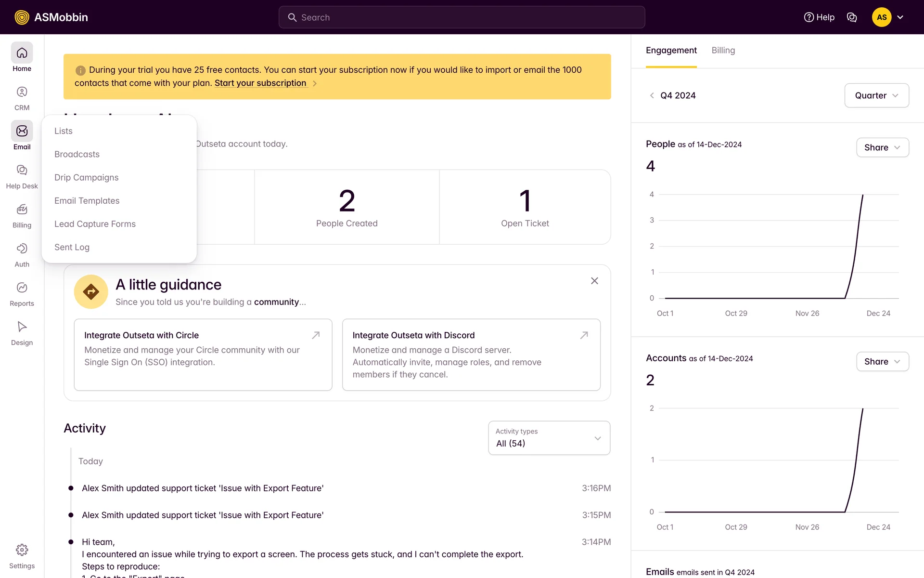The image size is (924, 578).
Task: Select Drip Campaigns from Email menu
Action: tap(86, 177)
